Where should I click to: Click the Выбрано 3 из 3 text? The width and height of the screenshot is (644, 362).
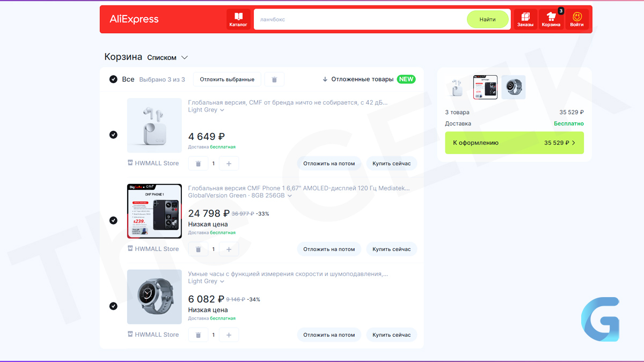coord(162,79)
